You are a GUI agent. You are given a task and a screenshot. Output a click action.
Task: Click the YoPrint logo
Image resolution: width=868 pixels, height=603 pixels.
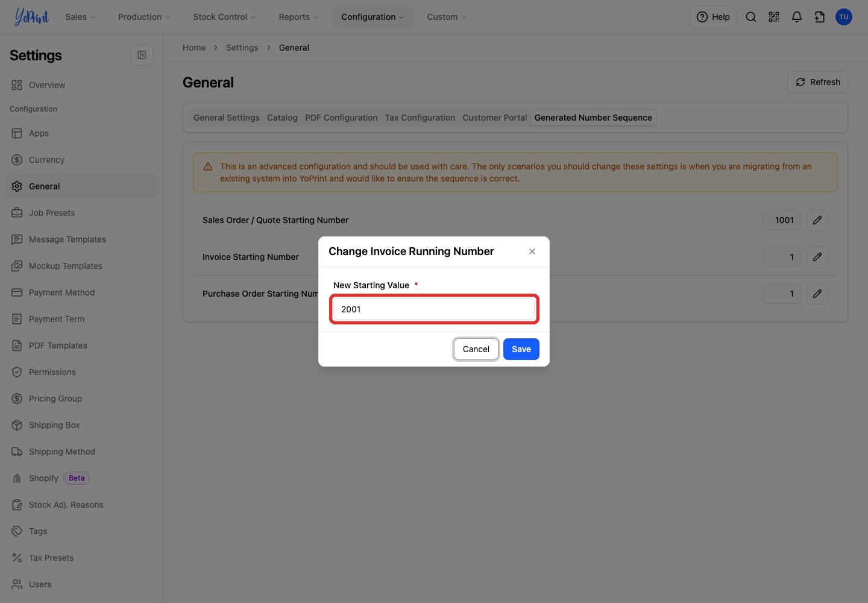(31, 17)
